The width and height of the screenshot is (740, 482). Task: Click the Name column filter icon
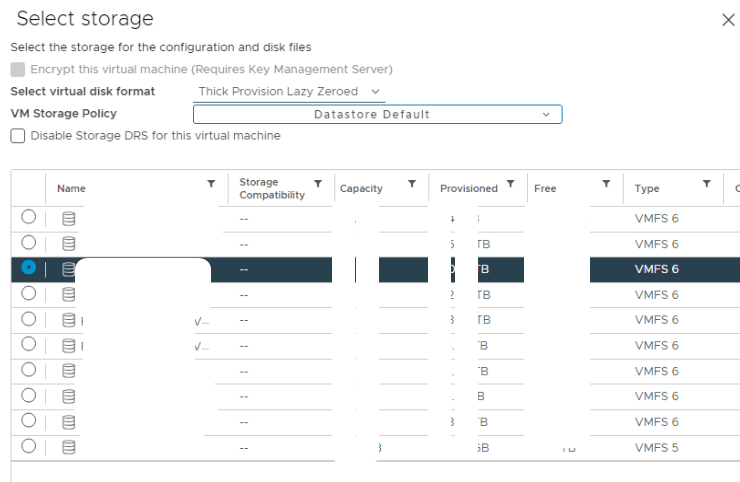[211, 184]
